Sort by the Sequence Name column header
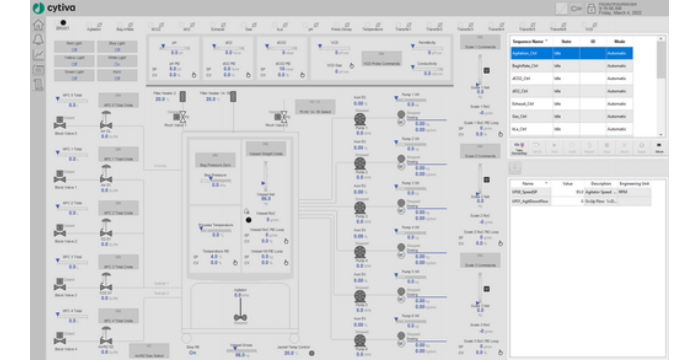700x360 pixels. tap(532, 41)
